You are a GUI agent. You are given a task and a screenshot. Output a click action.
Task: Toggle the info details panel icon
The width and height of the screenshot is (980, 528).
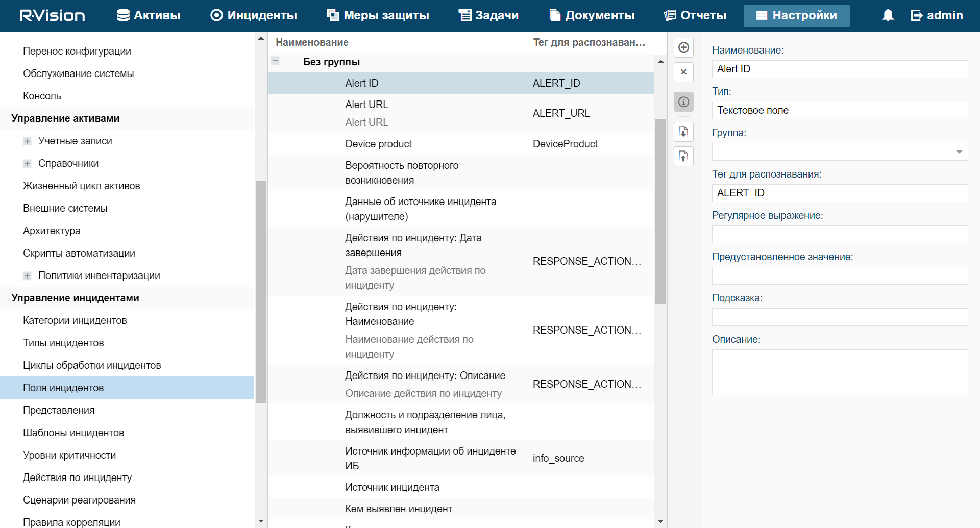click(x=683, y=102)
